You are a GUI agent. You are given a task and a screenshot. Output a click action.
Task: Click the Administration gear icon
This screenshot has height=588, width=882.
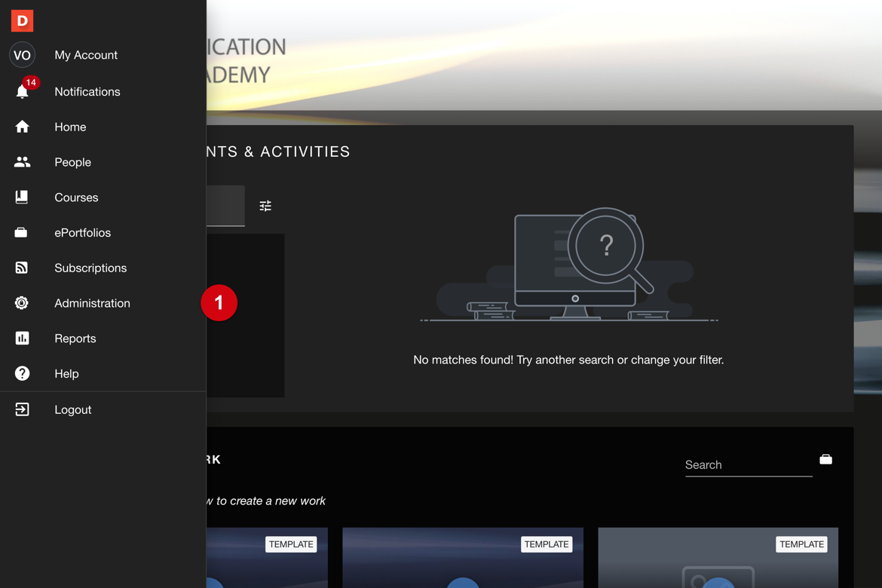point(21,303)
